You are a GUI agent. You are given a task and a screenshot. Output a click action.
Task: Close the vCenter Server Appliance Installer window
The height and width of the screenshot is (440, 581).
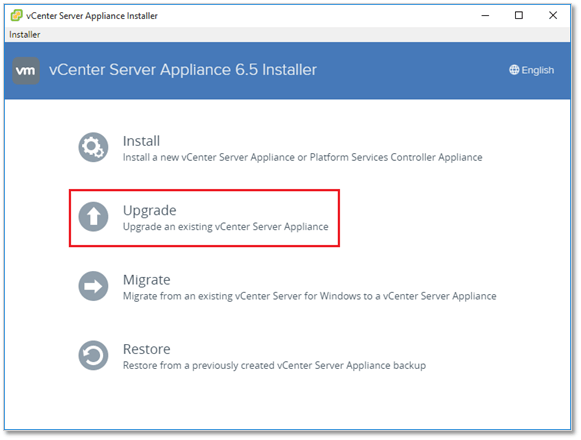pyautogui.click(x=553, y=15)
